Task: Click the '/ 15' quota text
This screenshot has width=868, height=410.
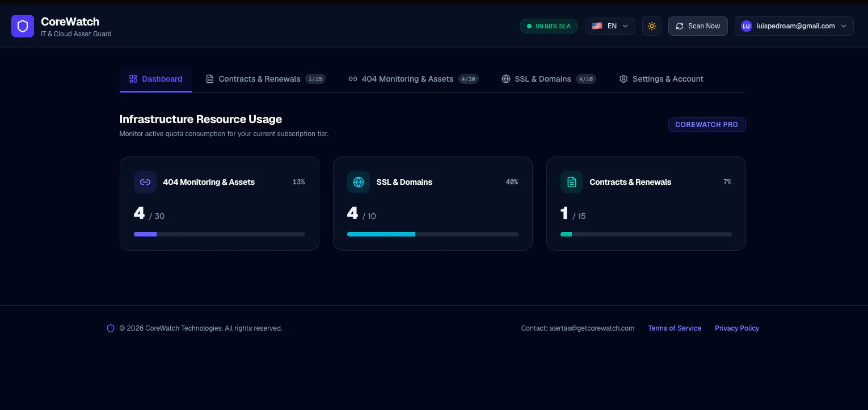Action: (x=579, y=216)
